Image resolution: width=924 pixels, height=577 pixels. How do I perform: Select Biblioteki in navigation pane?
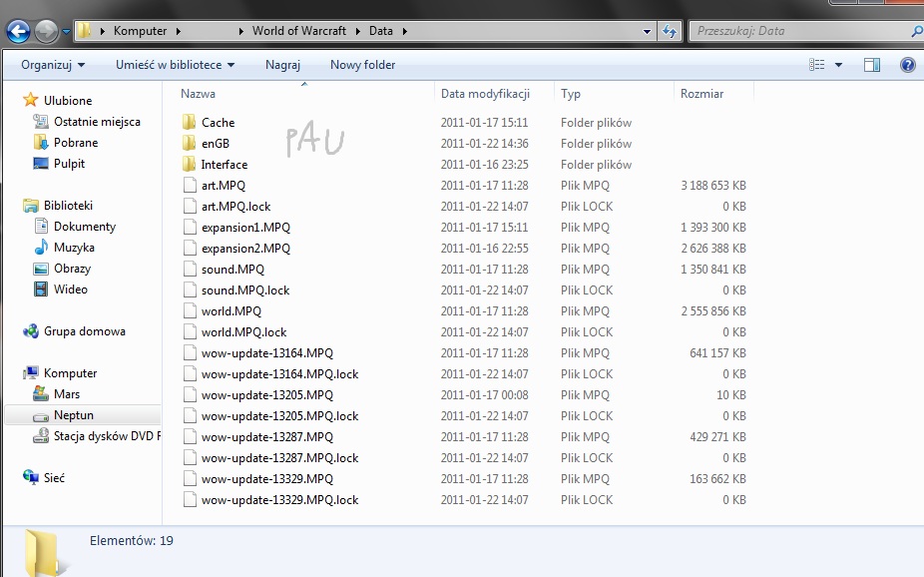(68, 206)
